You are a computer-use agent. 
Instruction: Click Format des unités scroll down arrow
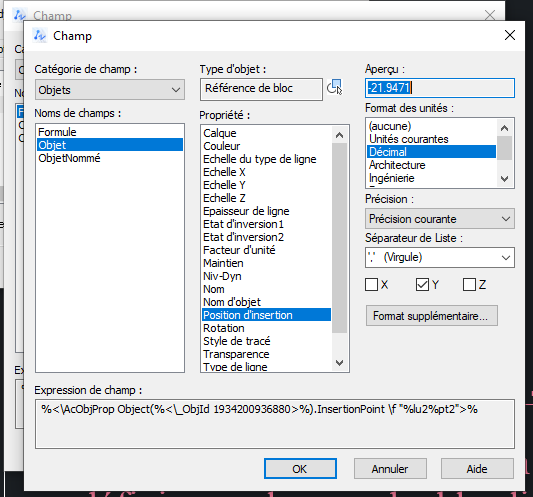click(x=504, y=178)
